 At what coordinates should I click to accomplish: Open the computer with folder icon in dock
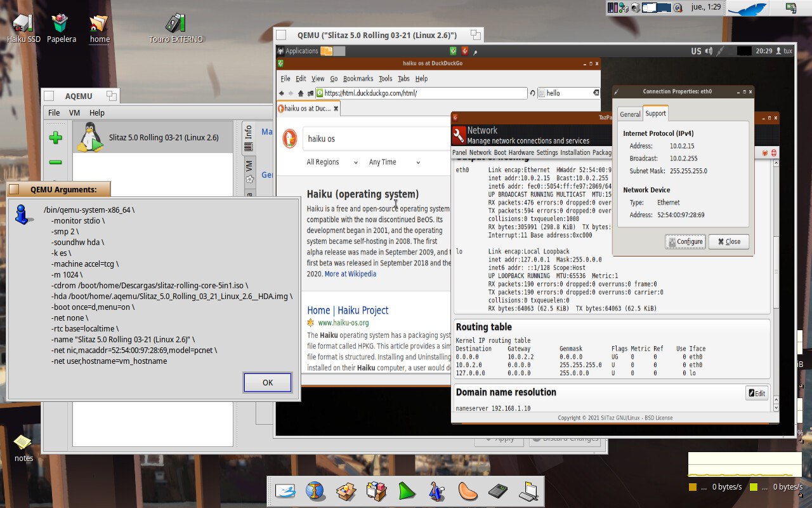(x=528, y=491)
